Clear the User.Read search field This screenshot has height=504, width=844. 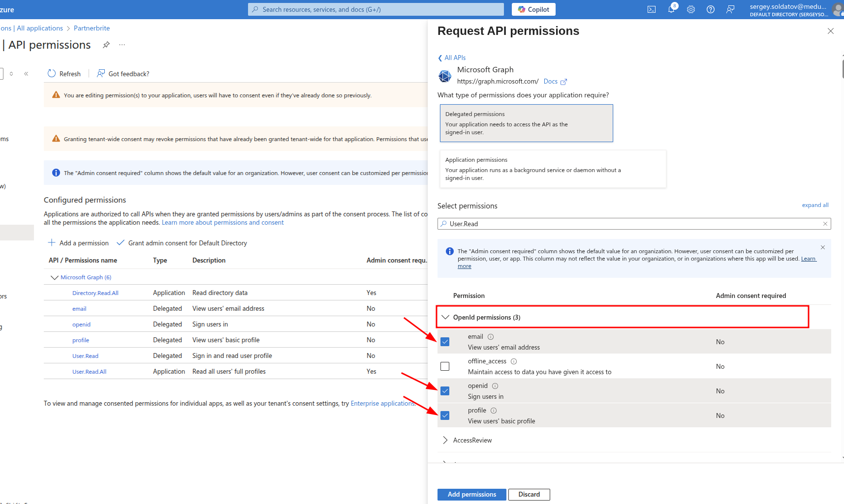(x=825, y=224)
